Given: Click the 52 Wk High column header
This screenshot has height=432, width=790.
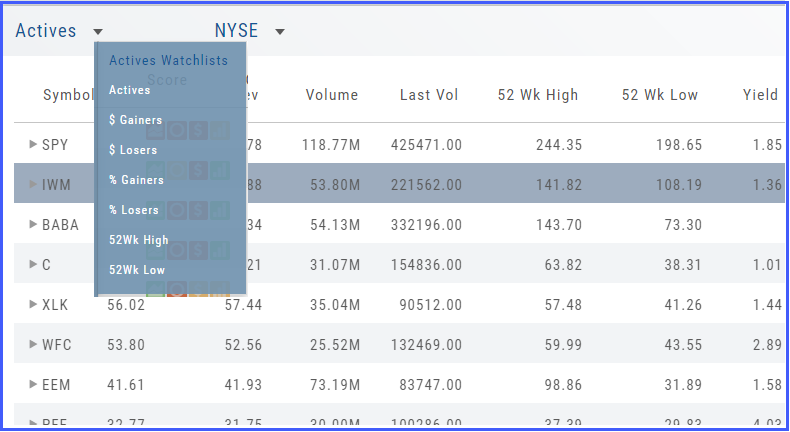Looking at the screenshot, I should tap(538, 95).
